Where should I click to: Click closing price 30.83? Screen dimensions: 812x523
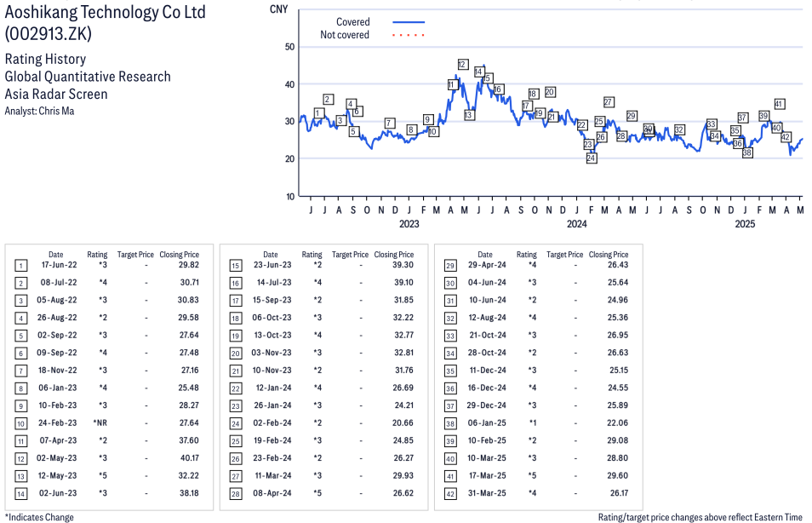pos(188,300)
